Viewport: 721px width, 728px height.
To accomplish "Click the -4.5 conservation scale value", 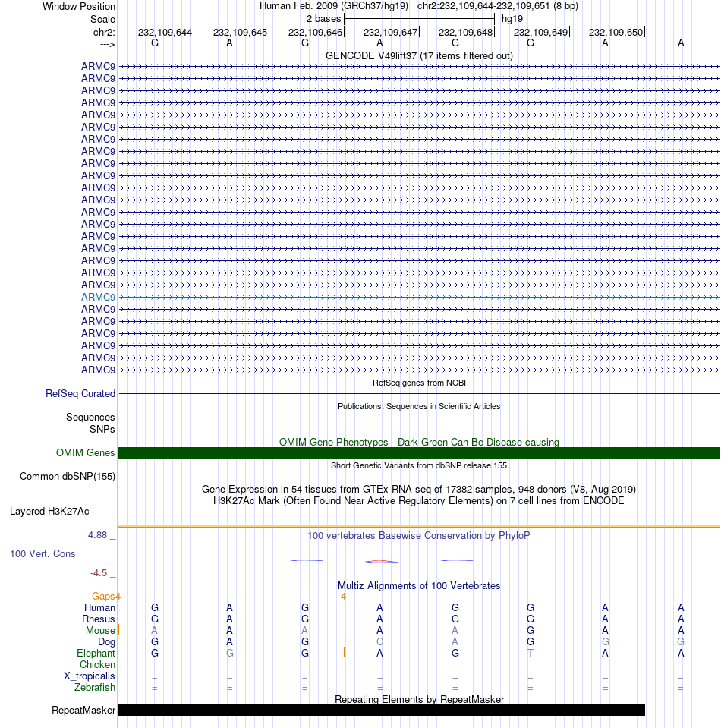I will tap(99, 573).
